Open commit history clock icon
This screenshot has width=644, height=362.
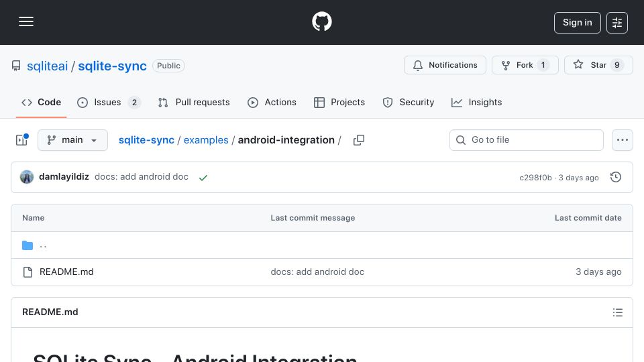(616, 177)
